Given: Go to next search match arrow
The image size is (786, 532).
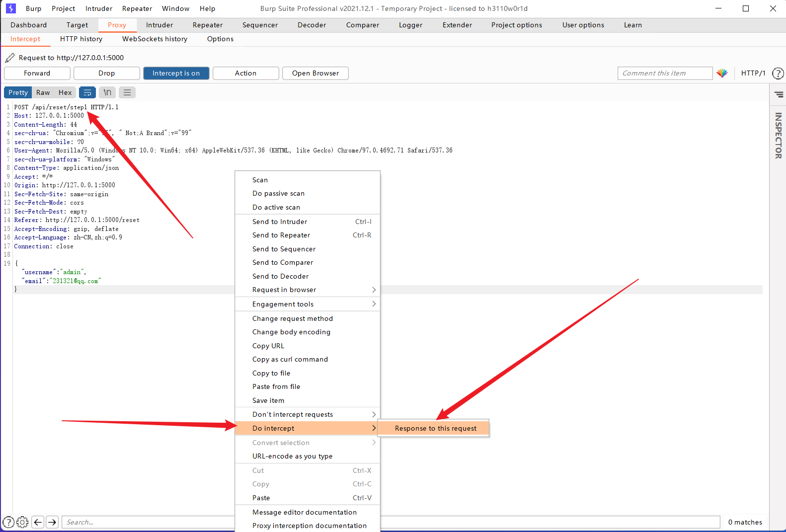Looking at the screenshot, I should [52, 522].
